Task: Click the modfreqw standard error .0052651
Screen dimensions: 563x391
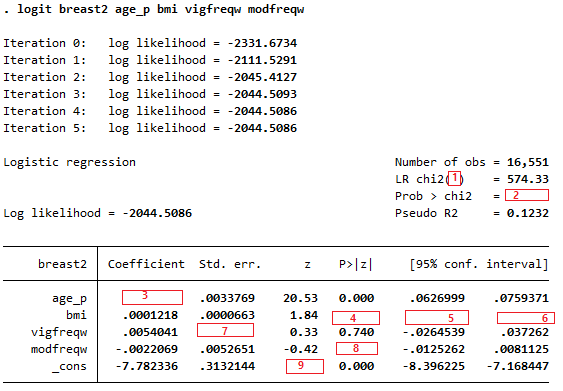Action: (227, 349)
